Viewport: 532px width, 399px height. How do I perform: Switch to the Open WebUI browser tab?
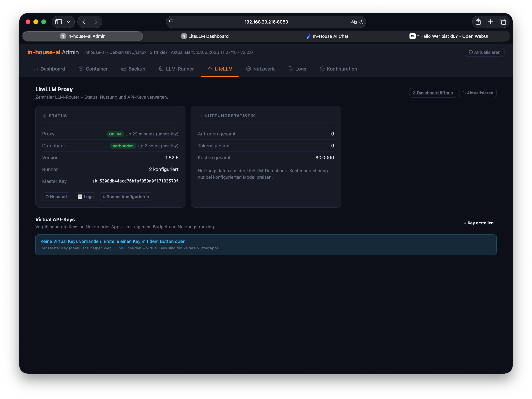tap(449, 36)
